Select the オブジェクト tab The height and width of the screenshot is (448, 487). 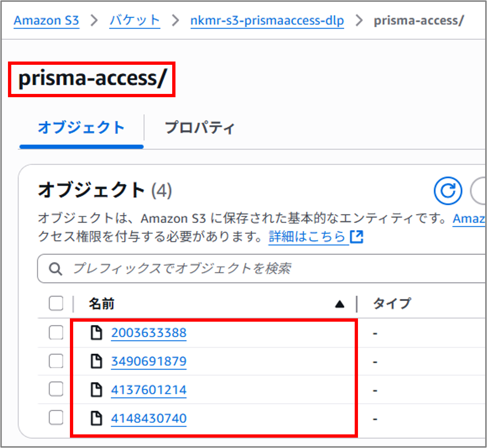(x=81, y=128)
